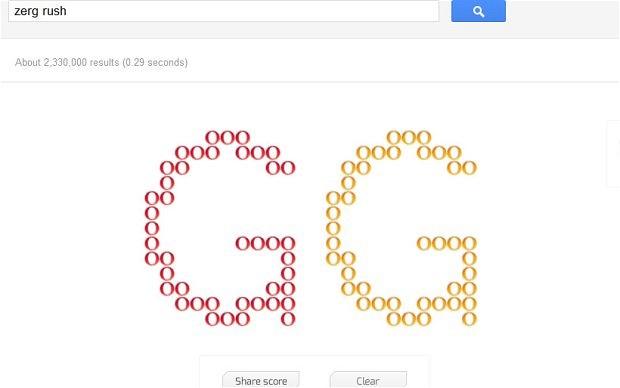Click the lone yellow O at yellow G's bottom tail
This screenshot has height=388, width=620.
tap(469, 319)
